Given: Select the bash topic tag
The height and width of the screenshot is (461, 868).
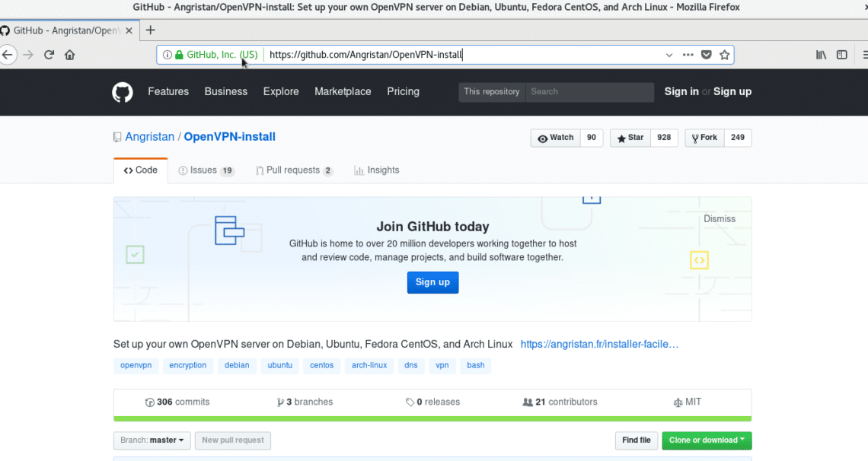Looking at the screenshot, I should 476,365.
